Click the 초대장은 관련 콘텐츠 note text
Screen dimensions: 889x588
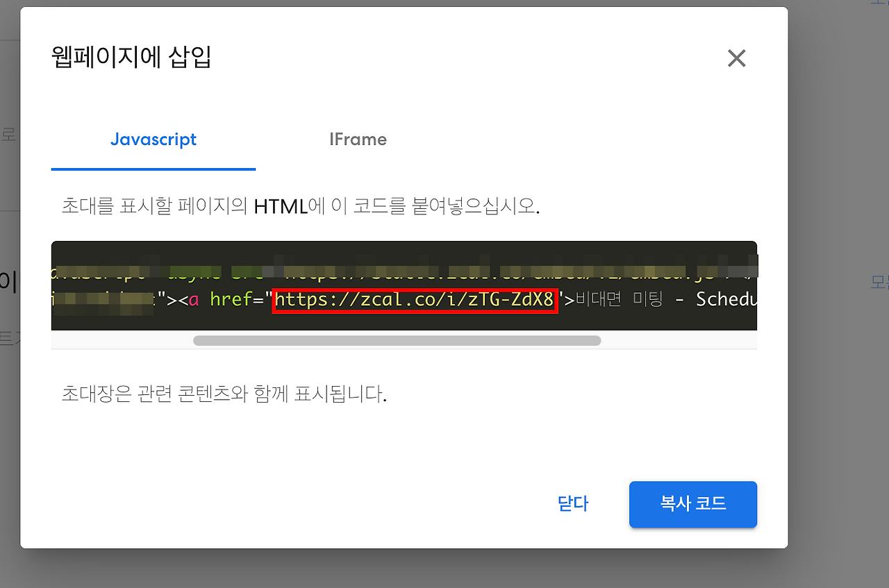(x=224, y=394)
